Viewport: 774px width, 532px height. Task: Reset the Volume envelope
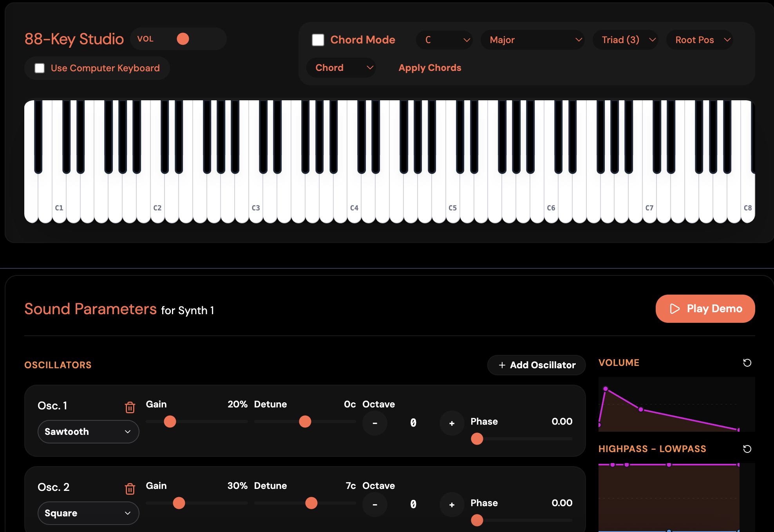[747, 363]
